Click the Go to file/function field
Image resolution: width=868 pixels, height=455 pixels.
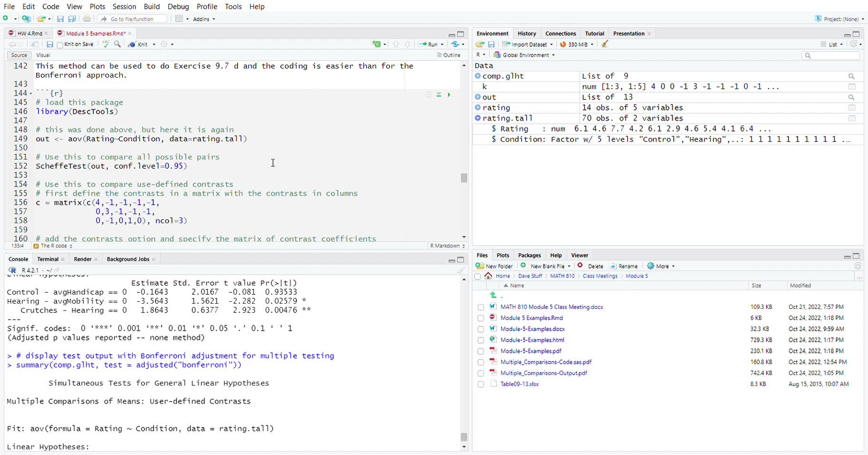coord(133,19)
